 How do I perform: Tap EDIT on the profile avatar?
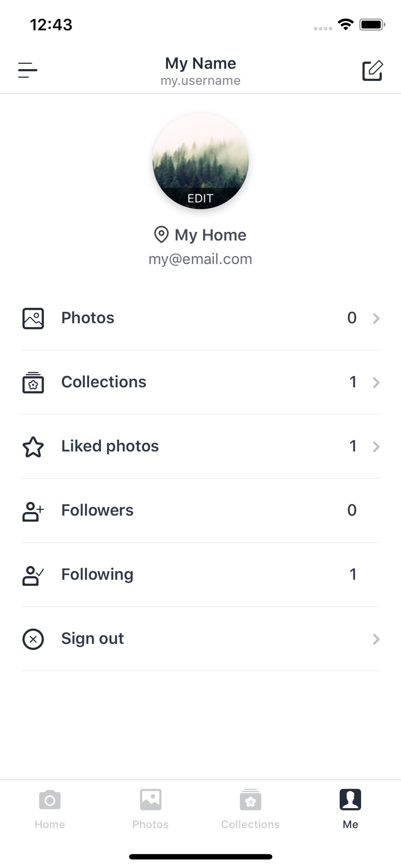click(200, 198)
